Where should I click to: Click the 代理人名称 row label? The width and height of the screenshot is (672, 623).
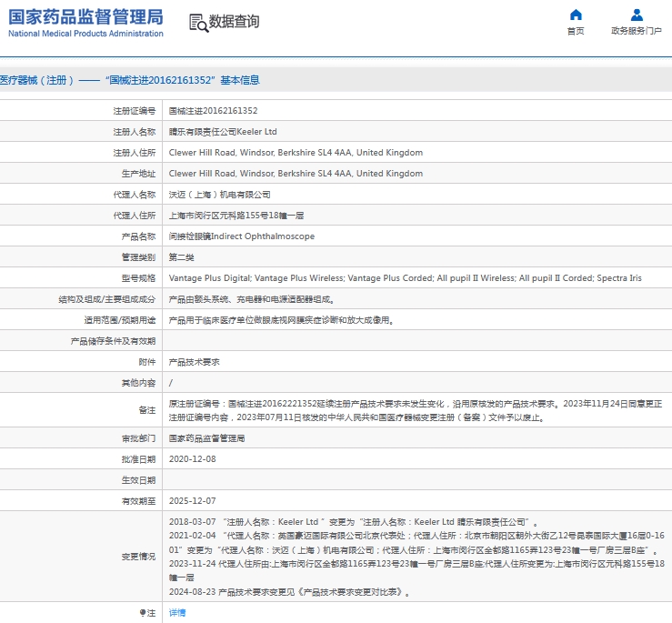(x=135, y=195)
